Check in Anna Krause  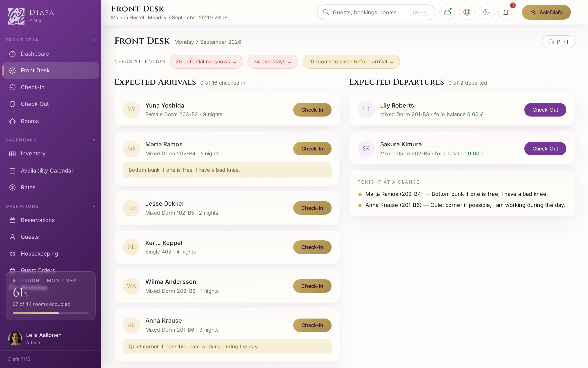(312, 325)
